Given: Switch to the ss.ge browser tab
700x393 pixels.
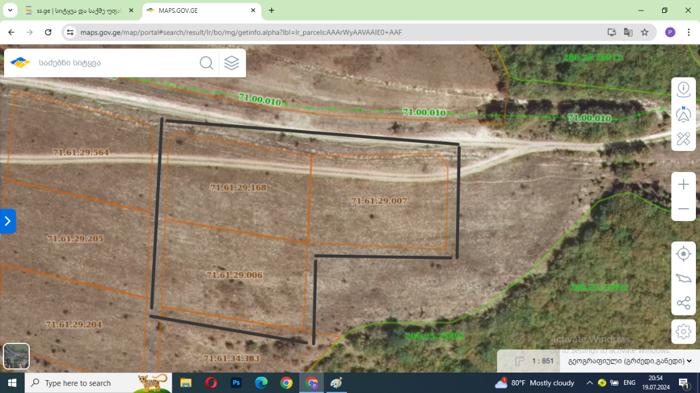Looking at the screenshot, I should coord(79,10).
